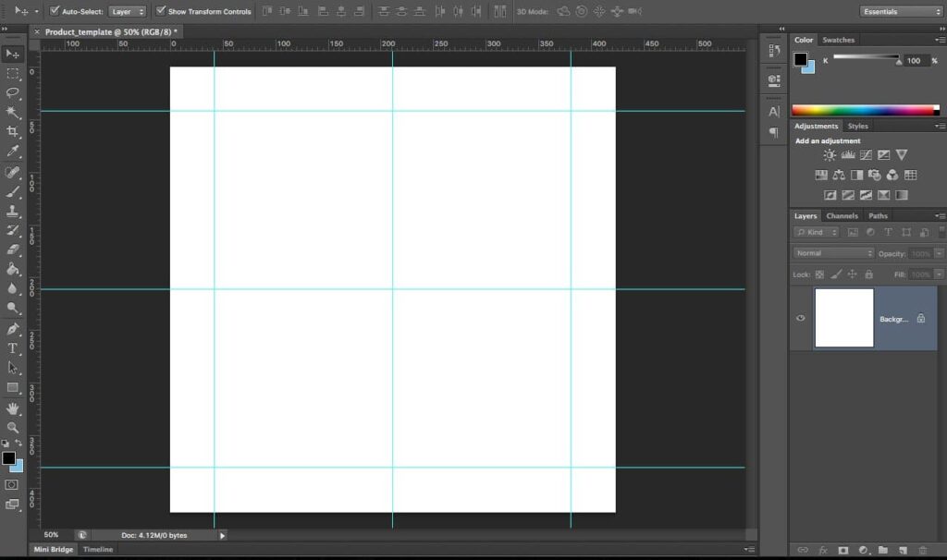
Task: Open the Auto-Select Layer dropdown
Action: tap(128, 11)
